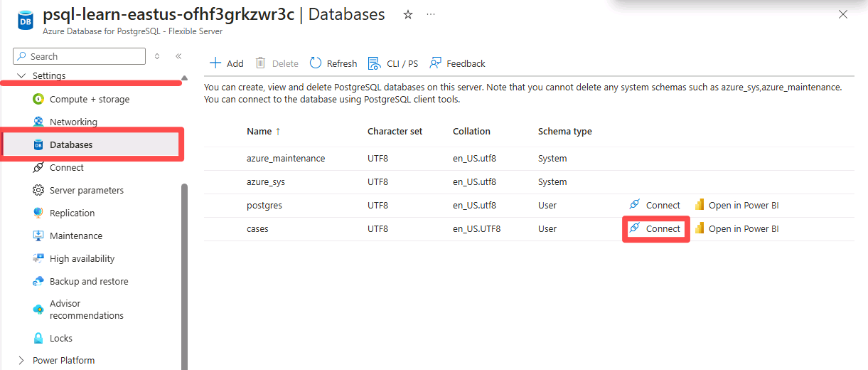Image resolution: width=868 pixels, height=370 pixels.
Task: Click the High availability icon
Action: (x=38, y=258)
